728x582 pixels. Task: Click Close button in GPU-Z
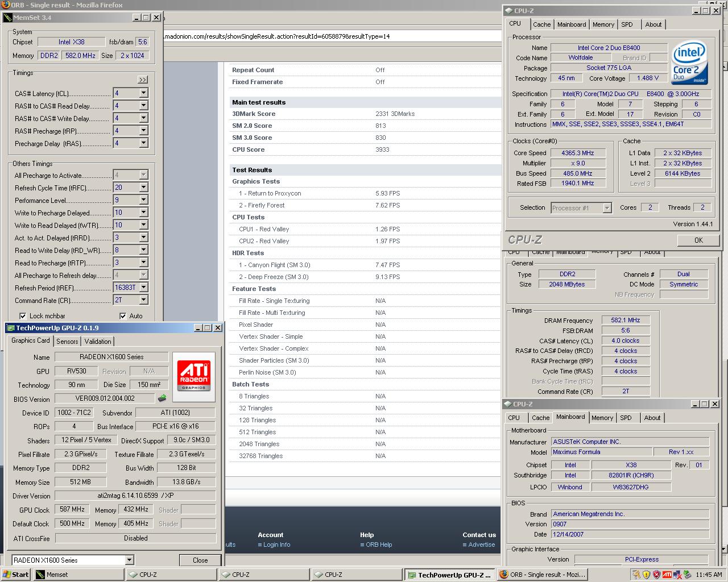click(200, 560)
